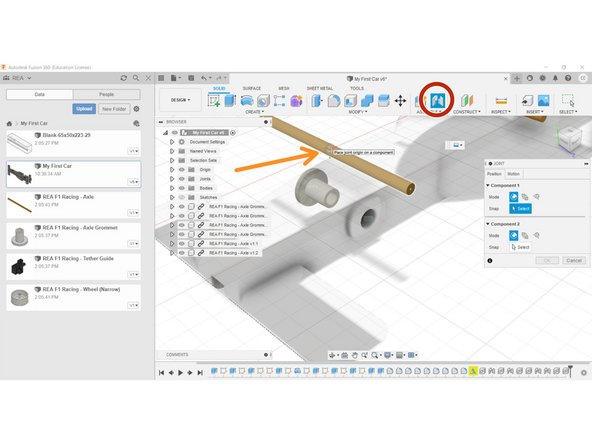Image resolution: width=592 pixels, height=444 pixels.
Task: Select the Pan hand tool
Action: [355, 355]
